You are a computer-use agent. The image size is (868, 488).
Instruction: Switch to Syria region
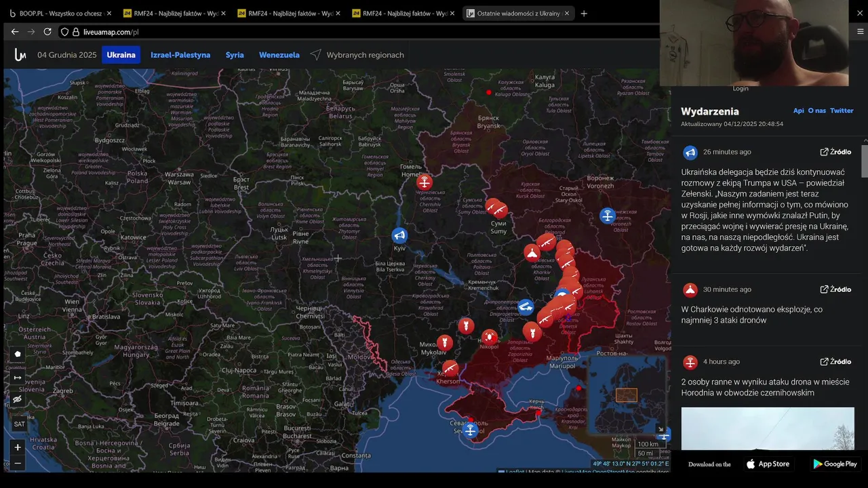(x=235, y=55)
